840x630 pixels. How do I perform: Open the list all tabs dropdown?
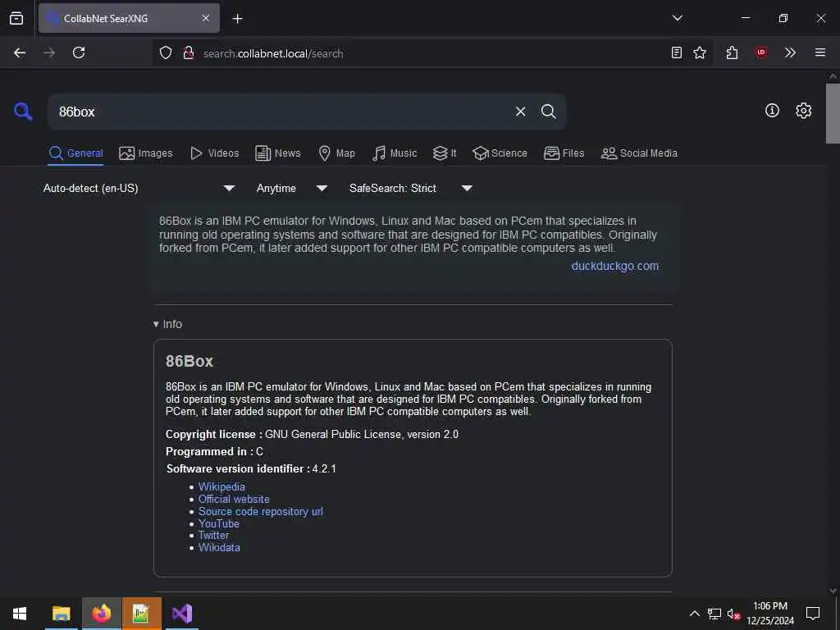[678, 18]
